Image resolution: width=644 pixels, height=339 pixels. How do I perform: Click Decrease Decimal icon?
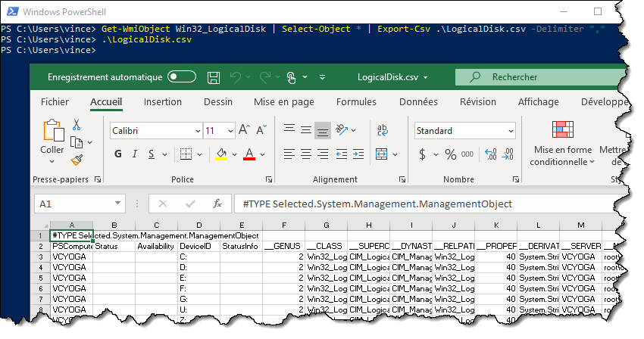click(508, 154)
